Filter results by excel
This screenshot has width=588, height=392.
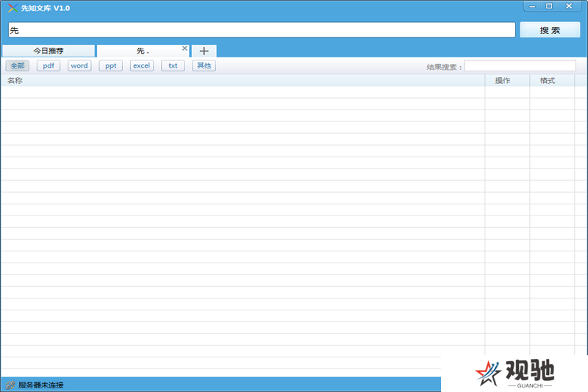click(142, 65)
